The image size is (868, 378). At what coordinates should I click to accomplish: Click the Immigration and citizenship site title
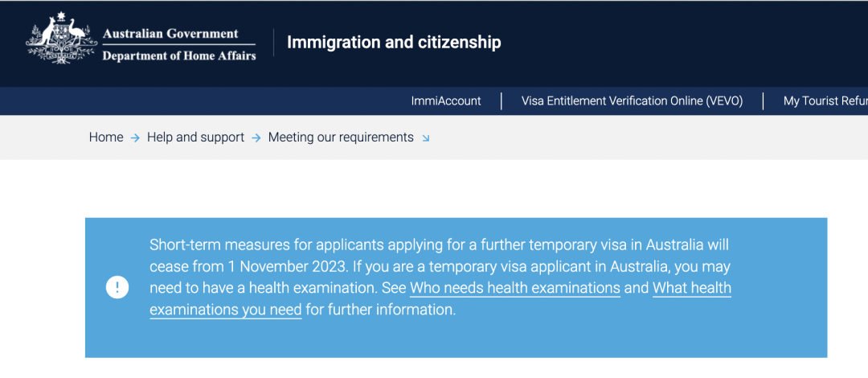point(394,42)
